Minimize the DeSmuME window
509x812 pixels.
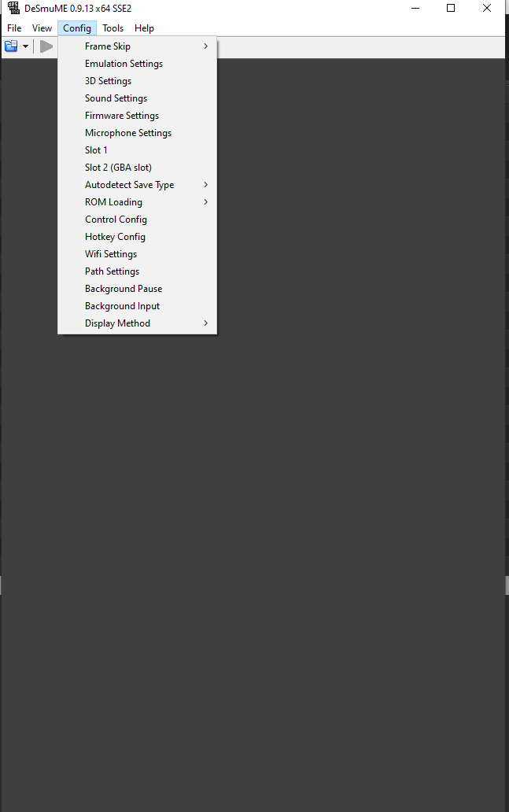point(415,9)
